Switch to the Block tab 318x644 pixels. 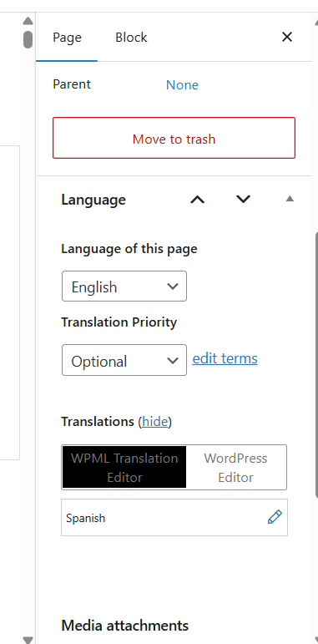tap(131, 38)
